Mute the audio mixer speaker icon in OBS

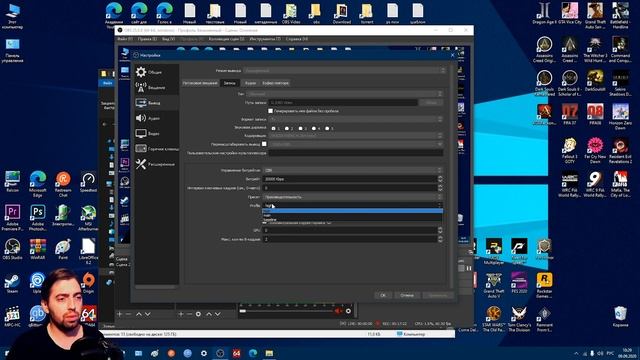[338, 311]
